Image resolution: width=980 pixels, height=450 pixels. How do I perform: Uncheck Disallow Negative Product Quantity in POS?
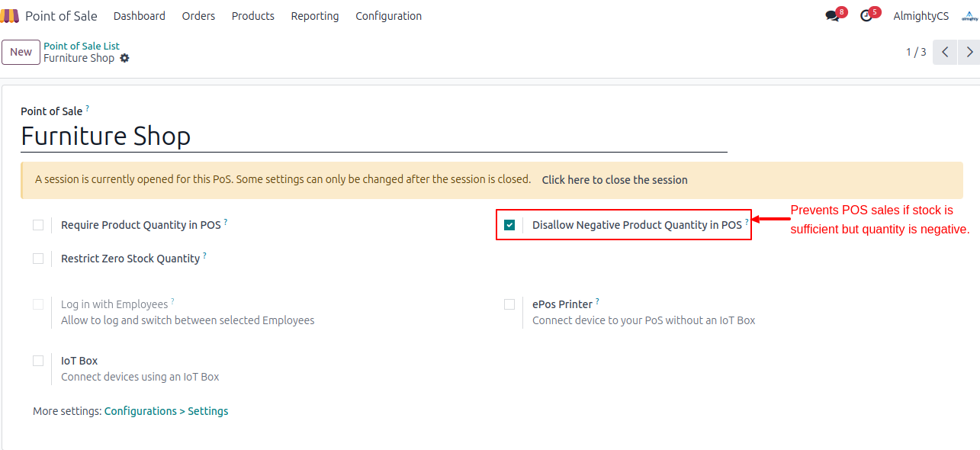tap(509, 225)
